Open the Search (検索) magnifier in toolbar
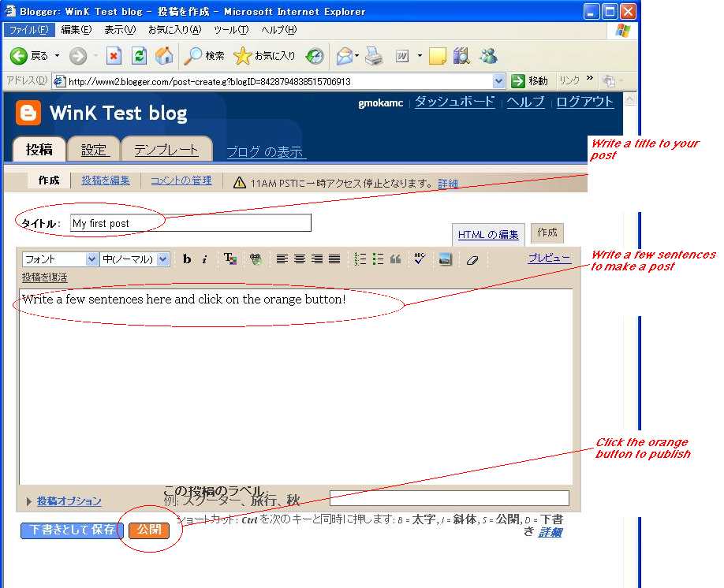The height and width of the screenshot is (588, 724). pos(203,56)
